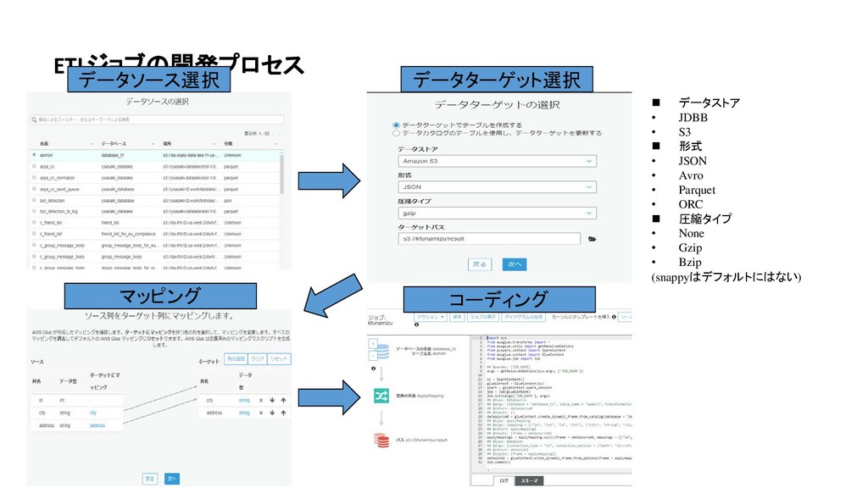
Task: Click line 1 in the script code editor
Action: click(559, 337)
